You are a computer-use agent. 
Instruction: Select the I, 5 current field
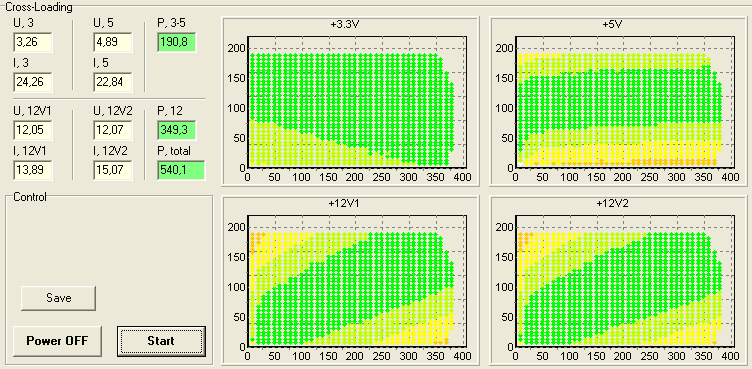(112, 82)
